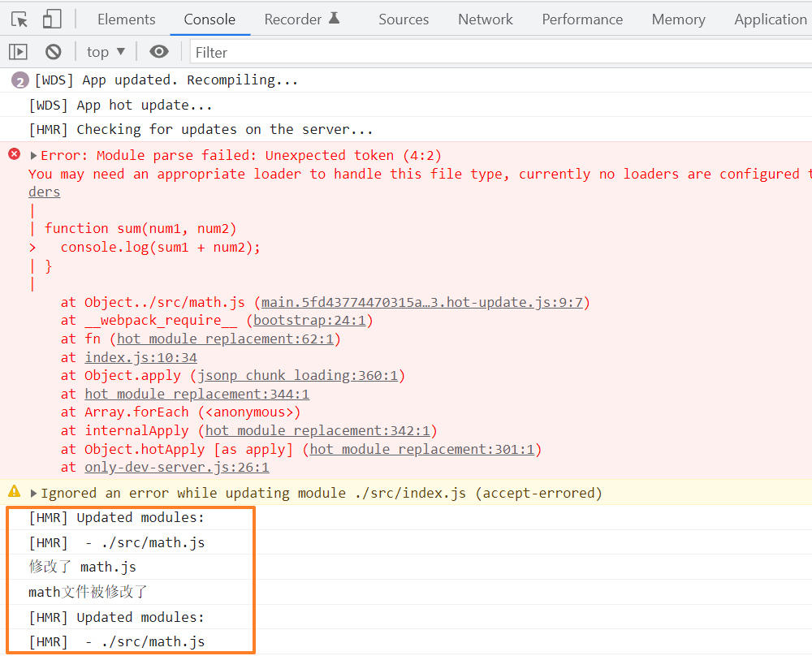The image size is (812, 656).
Task: Switch to the Elements tab
Action: pos(127,19)
